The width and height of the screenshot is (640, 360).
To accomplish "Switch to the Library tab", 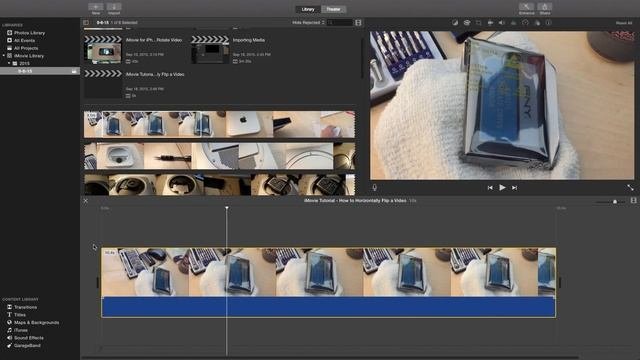I will 308,9.
